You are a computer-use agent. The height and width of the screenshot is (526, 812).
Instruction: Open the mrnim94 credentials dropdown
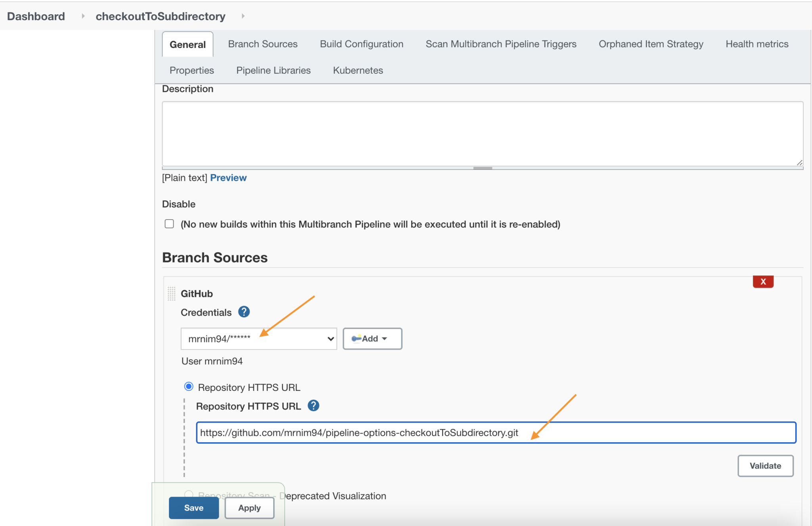click(259, 339)
